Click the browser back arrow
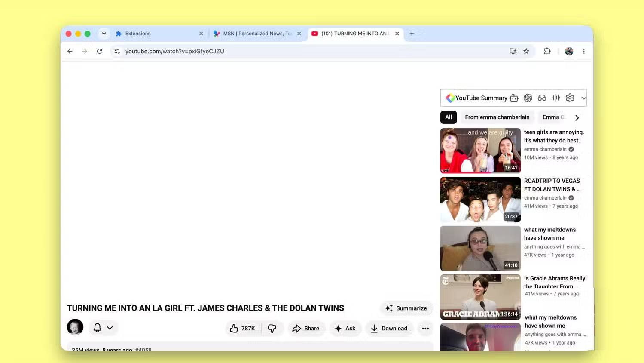This screenshot has height=363, width=644. tap(70, 51)
